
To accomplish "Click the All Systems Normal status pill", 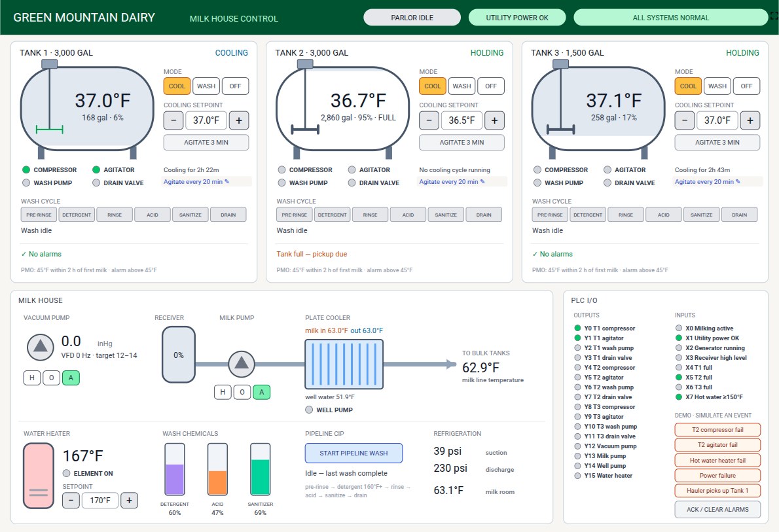I will pos(671,18).
